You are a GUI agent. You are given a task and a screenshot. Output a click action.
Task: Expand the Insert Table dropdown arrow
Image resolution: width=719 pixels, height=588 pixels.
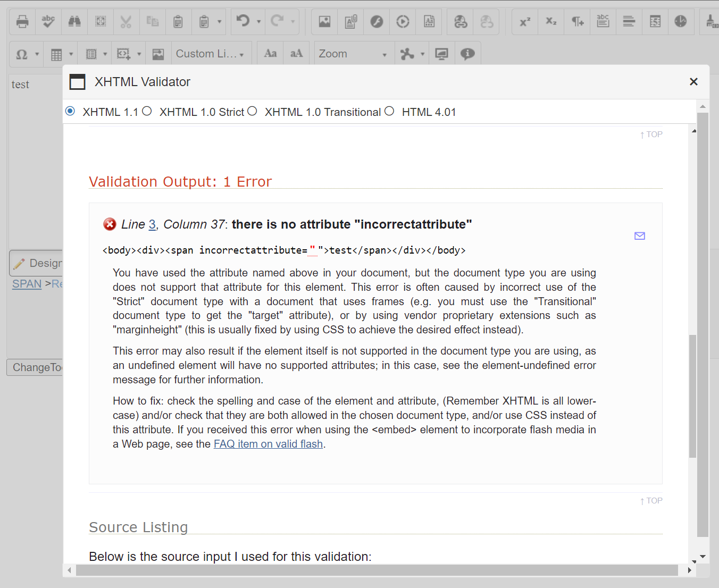tap(71, 54)
